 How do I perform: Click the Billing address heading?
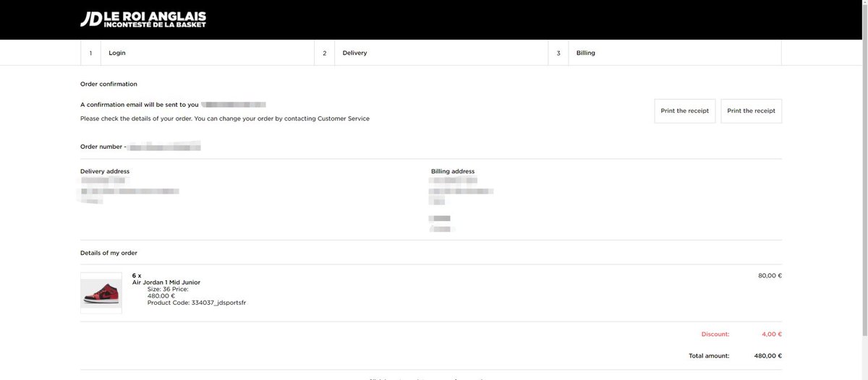point(453,171)
